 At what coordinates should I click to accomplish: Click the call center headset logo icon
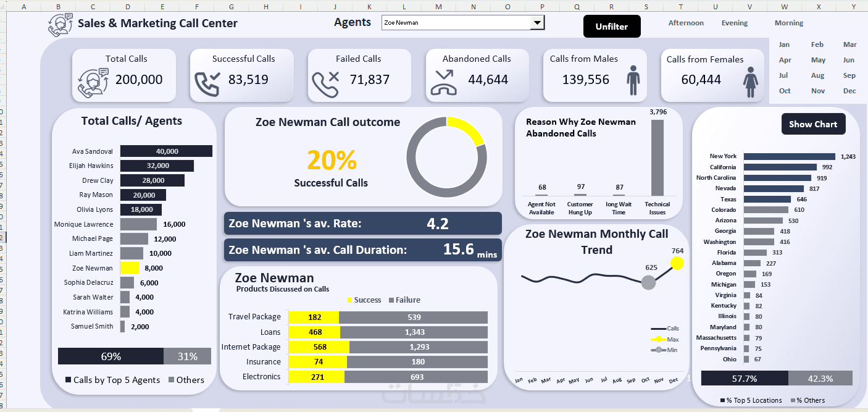pos(60,24)
